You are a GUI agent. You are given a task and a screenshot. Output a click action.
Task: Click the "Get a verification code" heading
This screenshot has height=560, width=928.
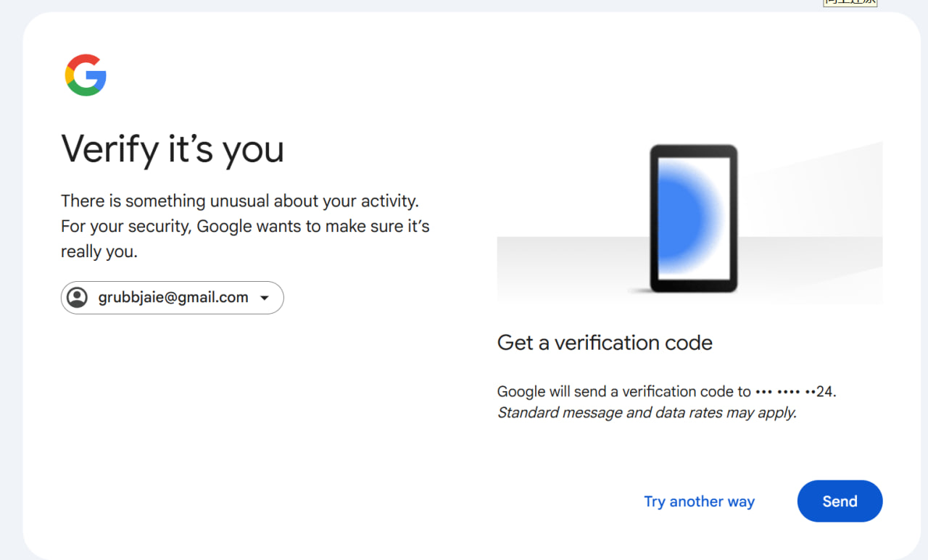(x=605, y=343)
